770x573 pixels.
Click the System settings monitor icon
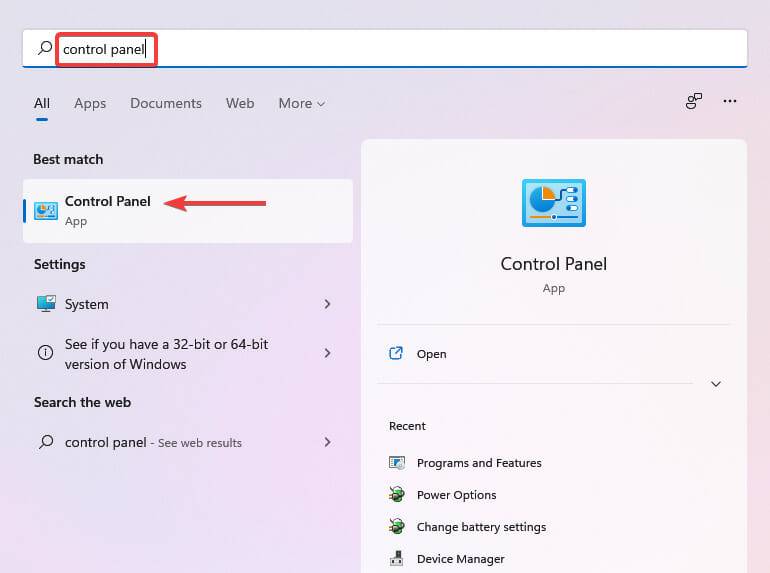46,304
